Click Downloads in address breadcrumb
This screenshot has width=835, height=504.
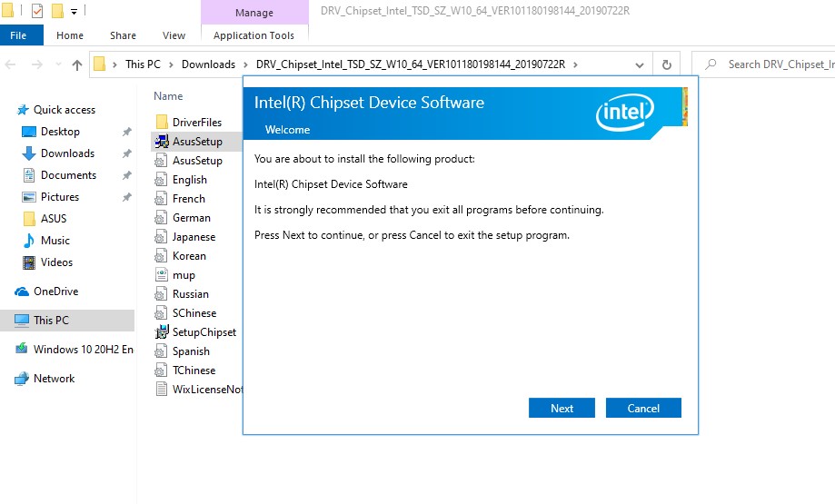(208, 64)
